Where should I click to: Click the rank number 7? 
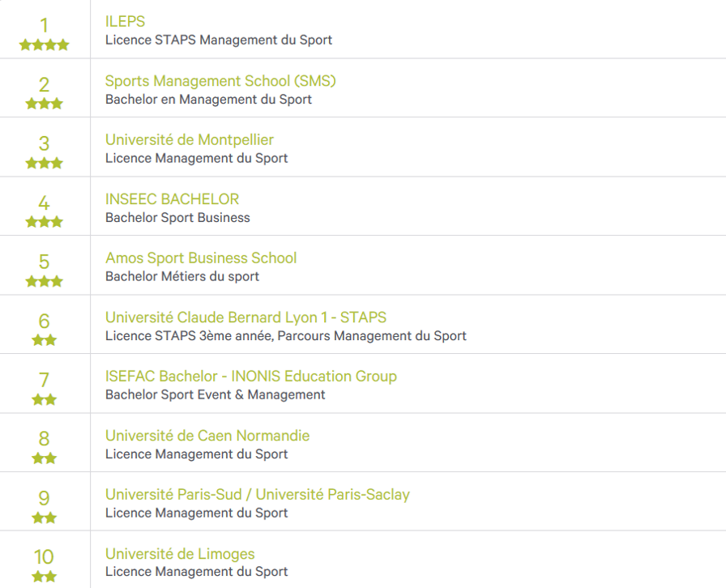pyautogui.click(x=44, y=380)
